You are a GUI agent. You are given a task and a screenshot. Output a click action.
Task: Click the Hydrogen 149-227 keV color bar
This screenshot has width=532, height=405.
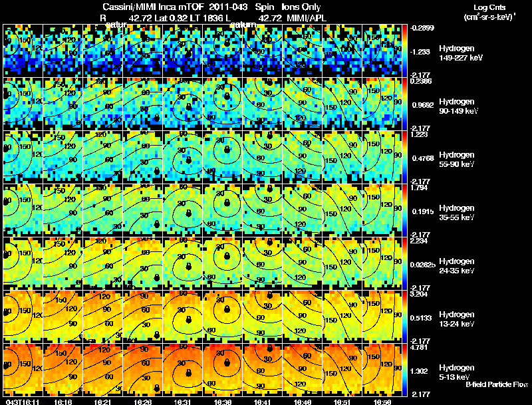pos(404,51)
